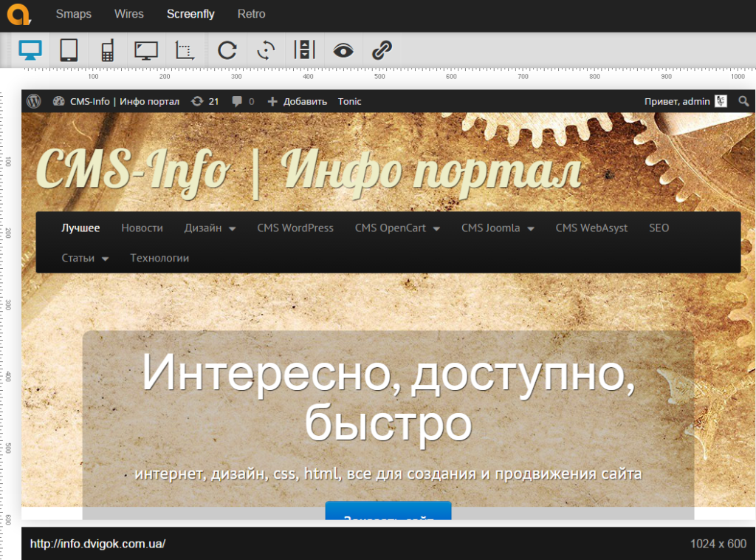Viewport: 756px width, 560px height.
Task: Toggle the eye preview icon
Action: (343, 50)
